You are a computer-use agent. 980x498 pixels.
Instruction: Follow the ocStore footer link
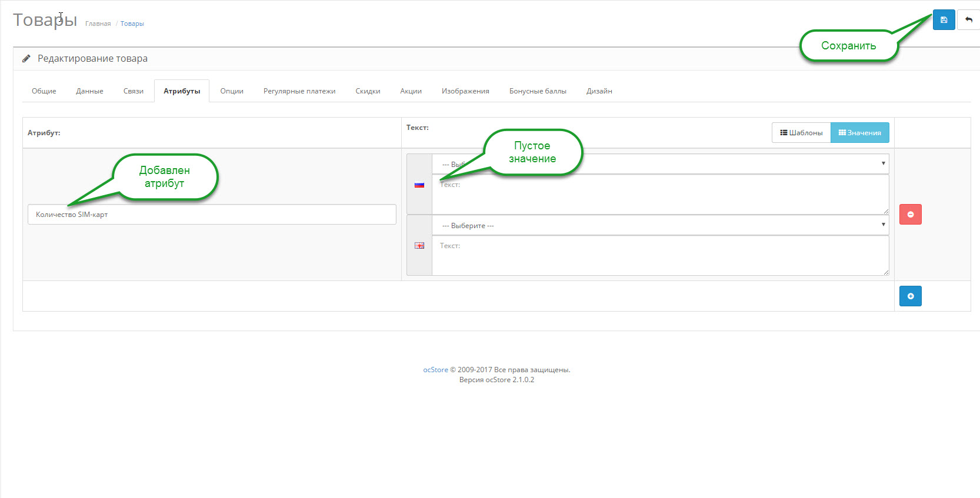(x=435, y=370)
